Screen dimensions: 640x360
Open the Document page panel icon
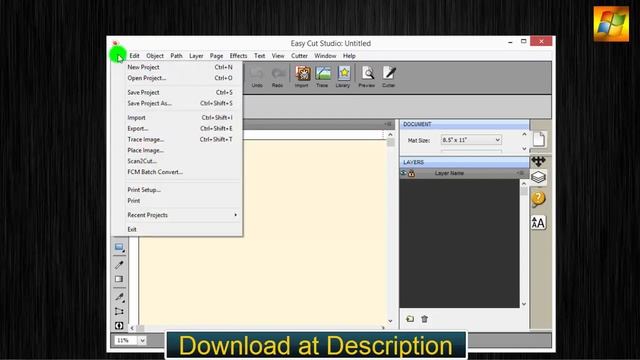[x=539, y=139]
